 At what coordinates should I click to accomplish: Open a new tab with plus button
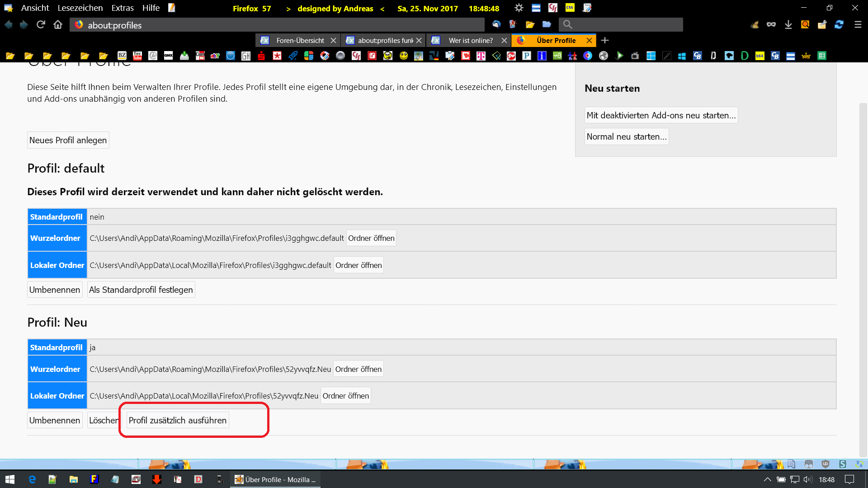pos(605,40)
